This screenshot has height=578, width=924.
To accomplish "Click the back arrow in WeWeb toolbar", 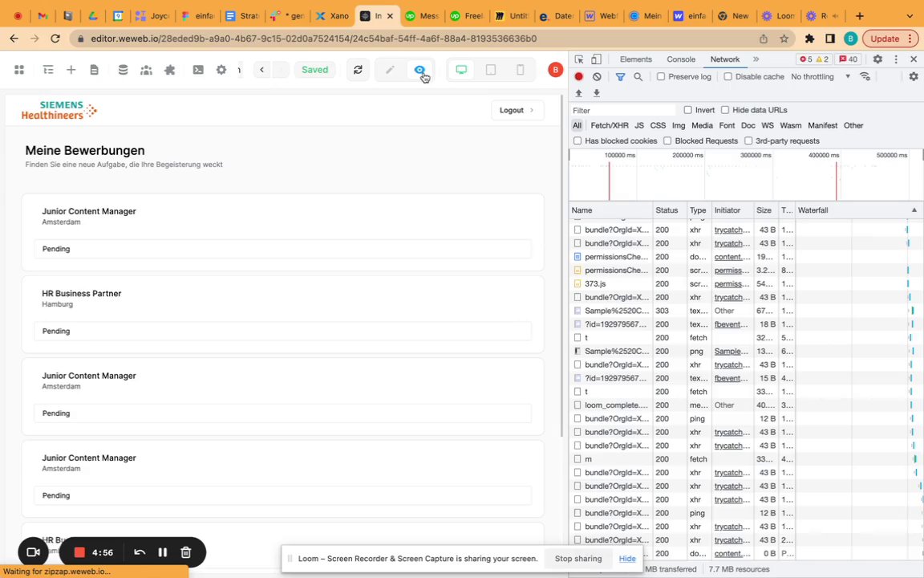I will (261, 70).
